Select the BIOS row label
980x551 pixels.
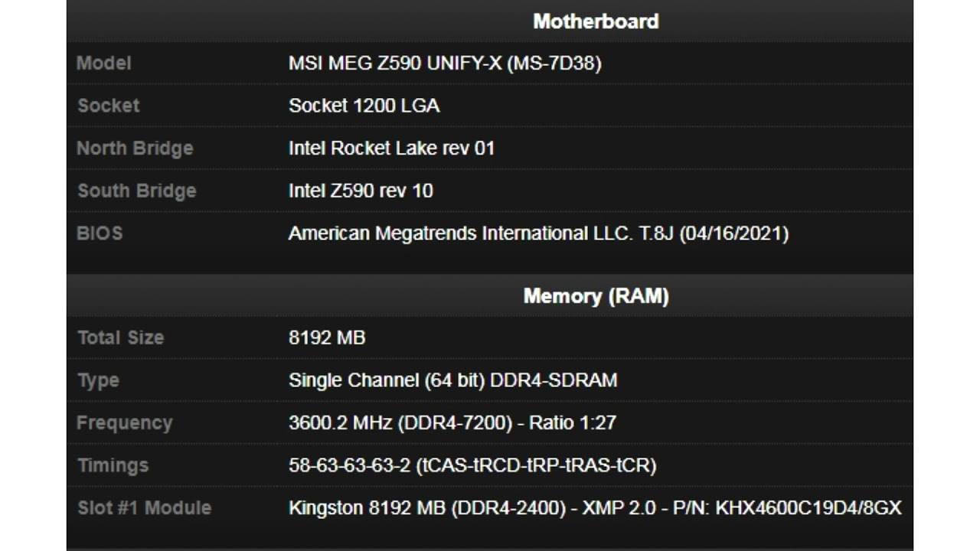[x=100, y=233]
